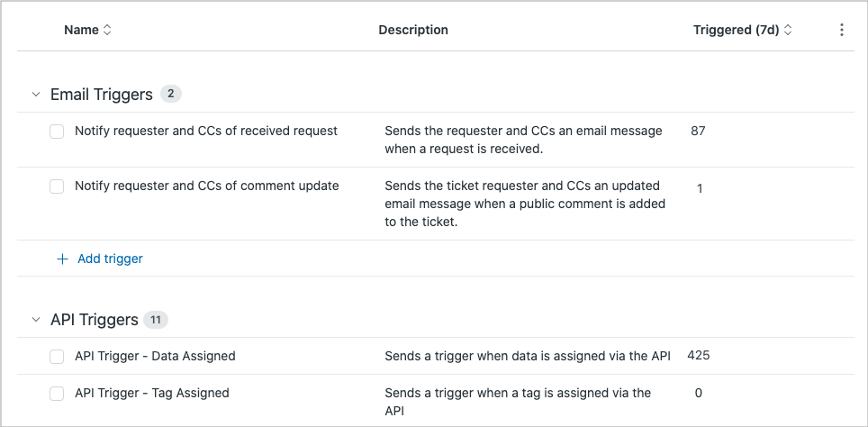This screenshot has height=427, width=868.
Task: Select the API Trigger - Data Assigned checkbox
Action: 57,357
